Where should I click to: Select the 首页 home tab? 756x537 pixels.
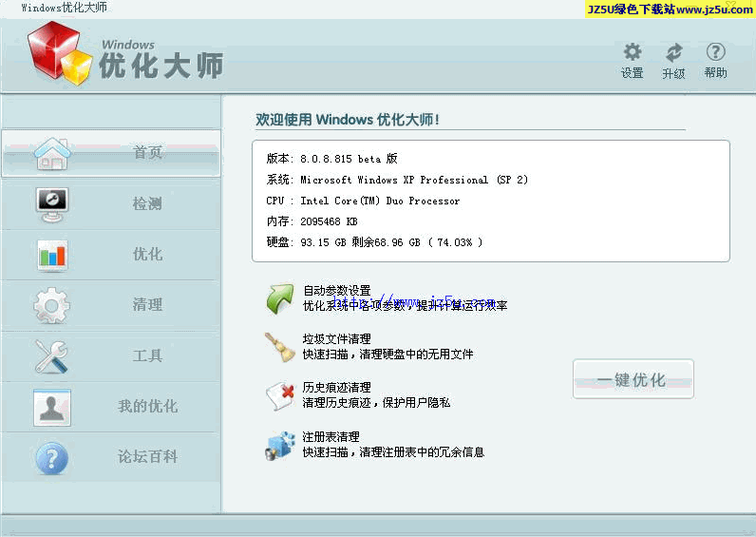[x=111, y=153]
